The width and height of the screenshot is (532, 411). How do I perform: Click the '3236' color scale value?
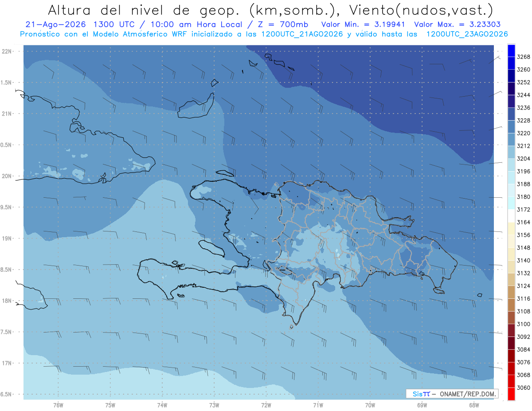pos(524,108)
